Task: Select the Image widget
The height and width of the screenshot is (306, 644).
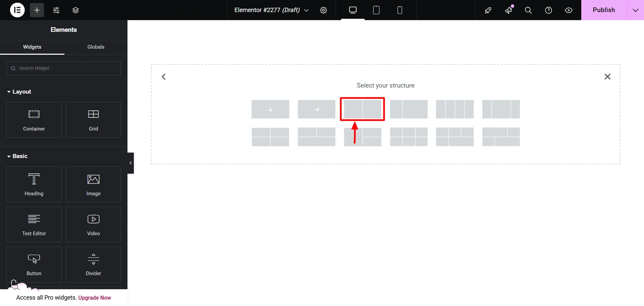Action: (93, 184)
